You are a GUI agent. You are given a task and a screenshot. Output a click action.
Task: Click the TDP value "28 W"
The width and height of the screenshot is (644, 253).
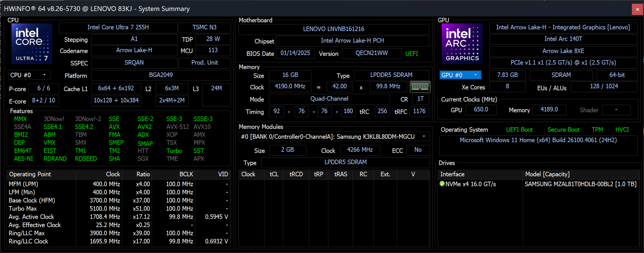click(213, 39)
